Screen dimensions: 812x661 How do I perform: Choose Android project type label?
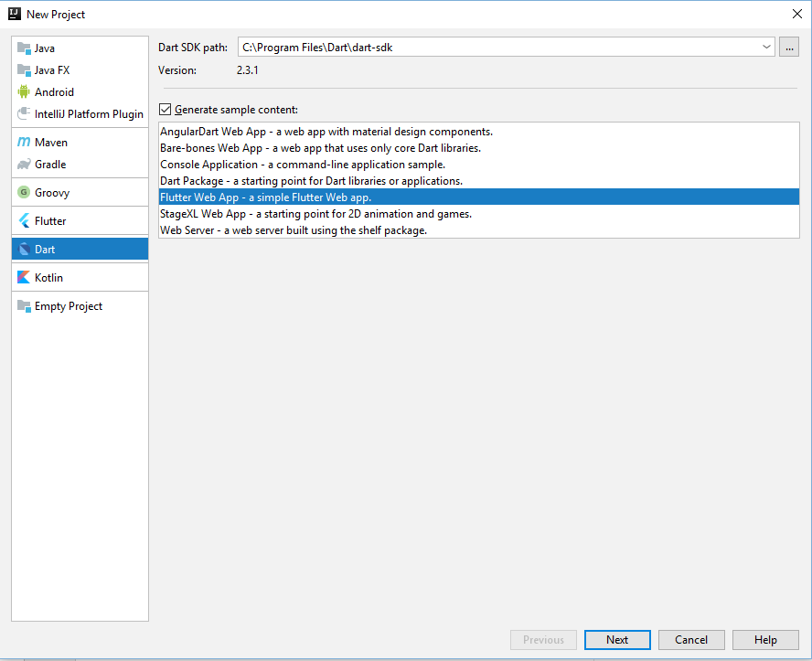pyautogui.click(x=54, y=92)
